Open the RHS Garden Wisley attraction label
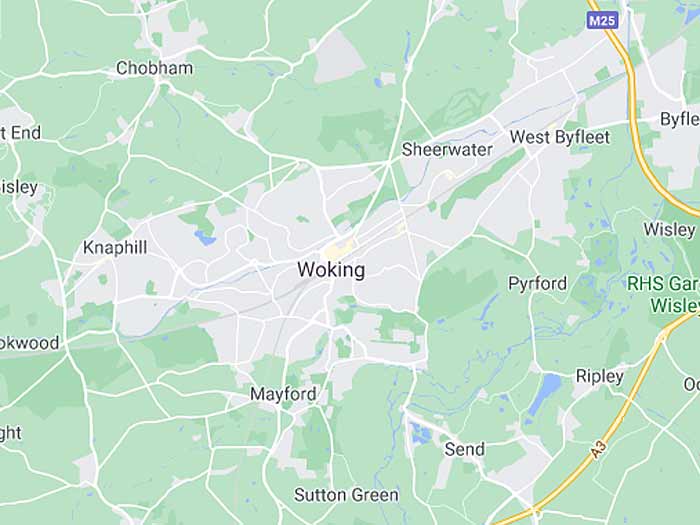This screenshot has height=525, width=700. pyautogui.click(x=663, y=294)
